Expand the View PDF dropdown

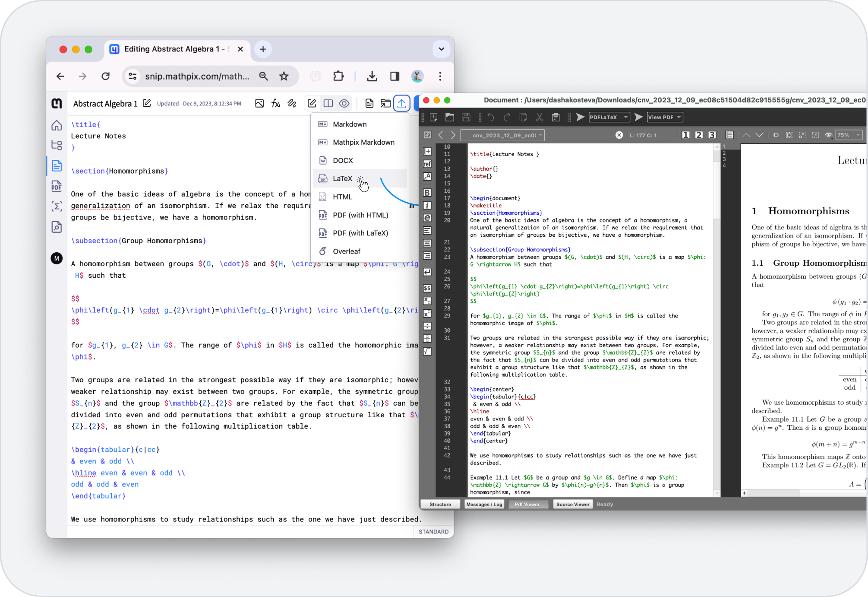click(x=664, y=117)
